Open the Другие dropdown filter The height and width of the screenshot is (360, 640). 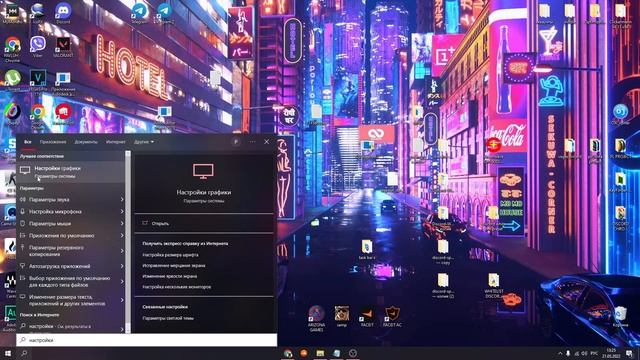[144, 142]
